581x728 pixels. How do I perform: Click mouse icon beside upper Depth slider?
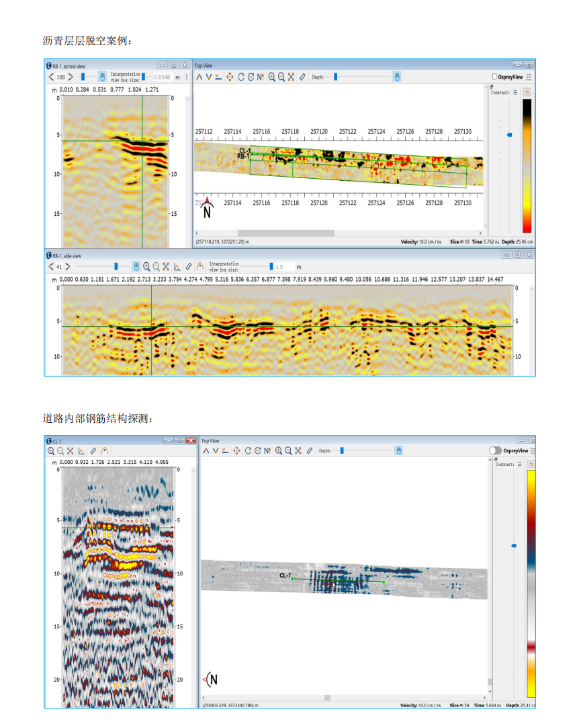(397, 77)
